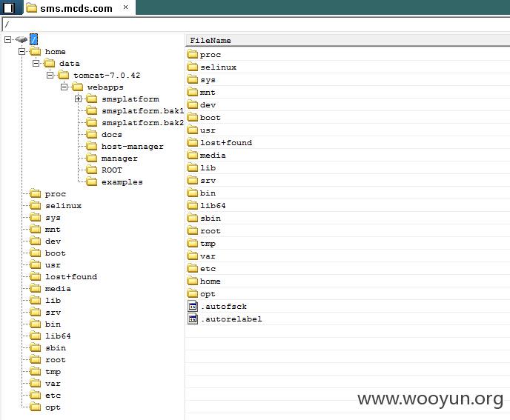Click sys folder icon in file list
Viewport: 510px width, 420px height.
click(x=193, y=80)
